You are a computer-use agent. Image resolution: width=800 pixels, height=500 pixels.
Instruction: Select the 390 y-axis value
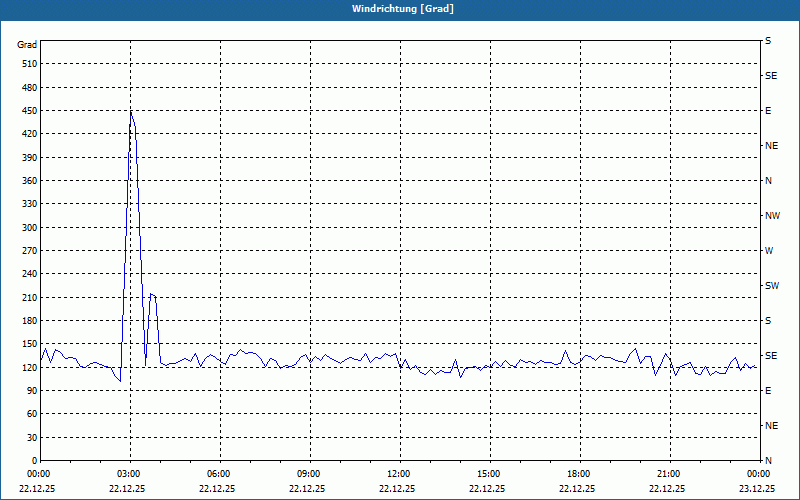[x=30, y=157]
